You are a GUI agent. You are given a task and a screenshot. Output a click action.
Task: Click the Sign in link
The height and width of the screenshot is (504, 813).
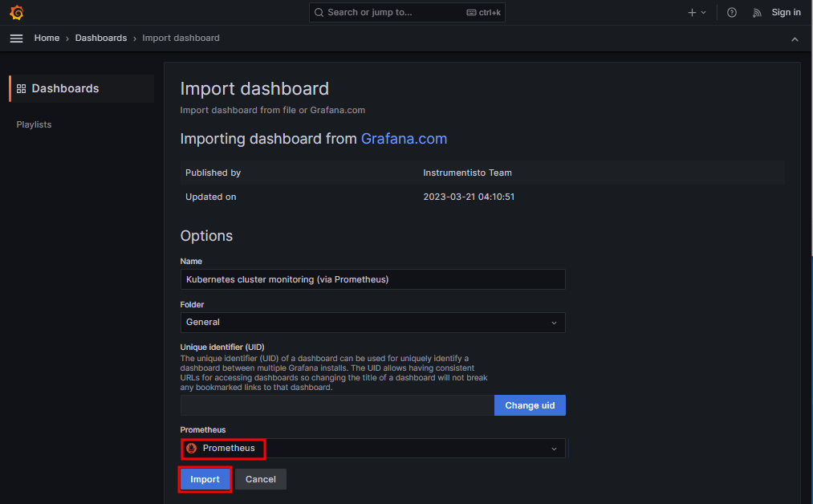[786, 13]
